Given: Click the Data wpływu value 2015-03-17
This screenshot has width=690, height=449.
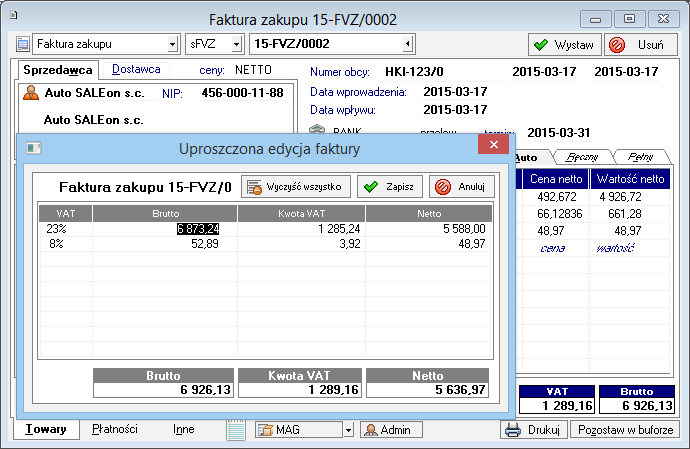Looking at the screenshot, I should [455, 110].
